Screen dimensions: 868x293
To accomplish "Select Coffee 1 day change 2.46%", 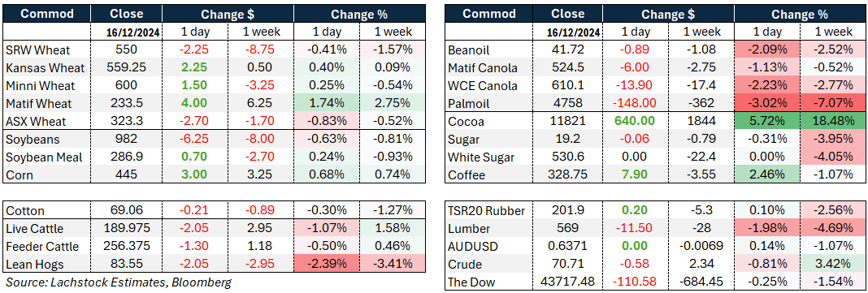I will 768,175.
